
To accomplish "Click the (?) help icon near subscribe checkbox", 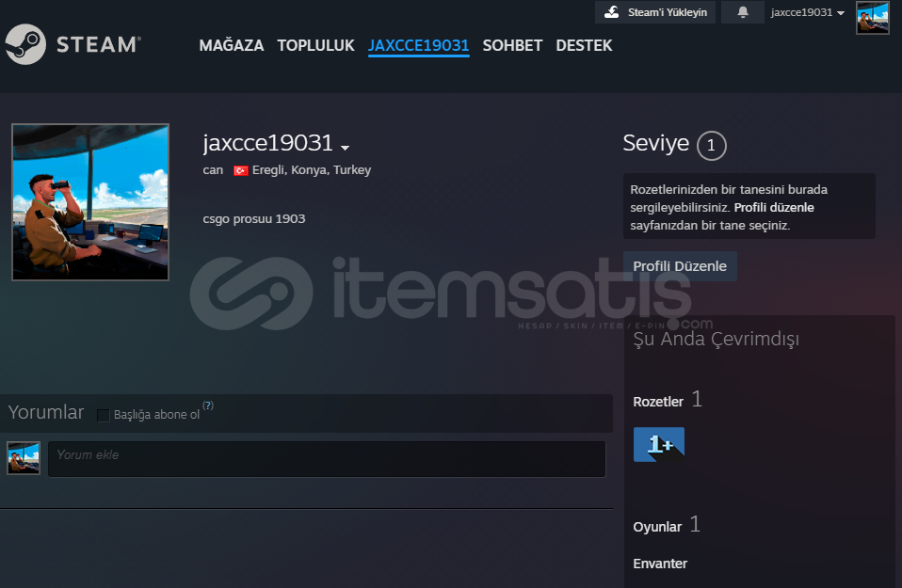I will pos(208,405).
